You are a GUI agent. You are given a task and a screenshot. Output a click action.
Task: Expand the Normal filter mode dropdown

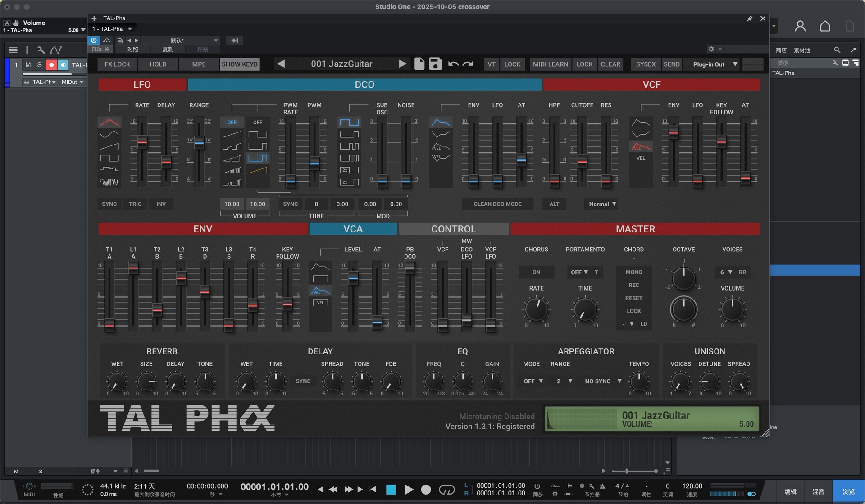[602, 204]
